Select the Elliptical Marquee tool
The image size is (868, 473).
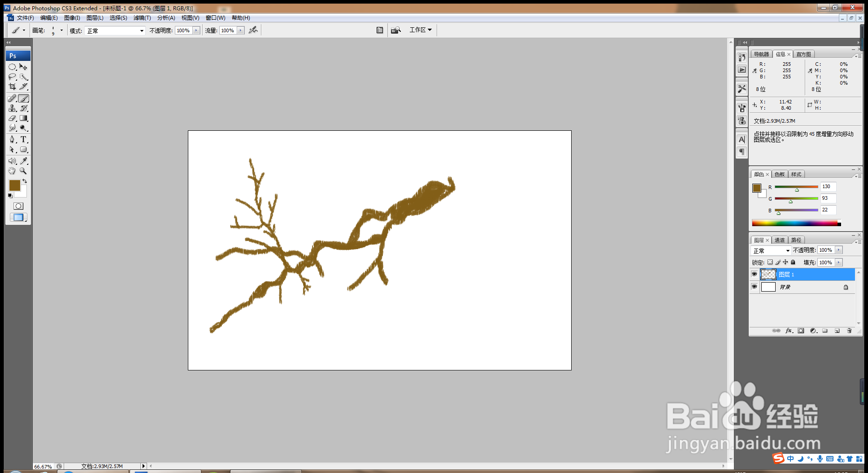12,67
